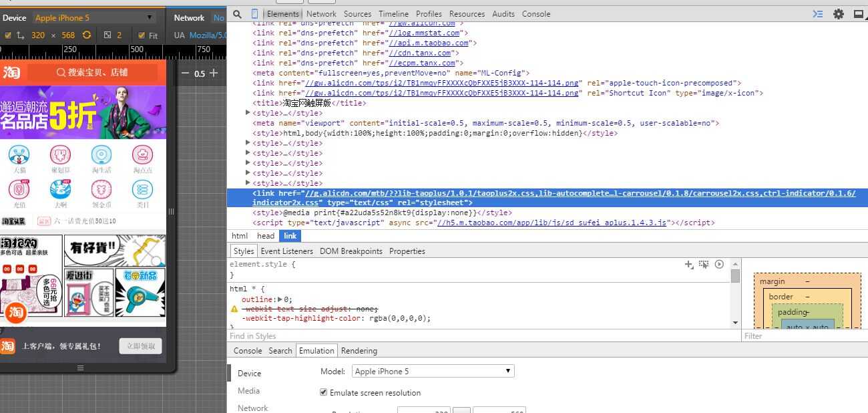Viewport: 868px width, 413px height.
Task: Open the 淘点点 shortcut icon
Action: 142,155
